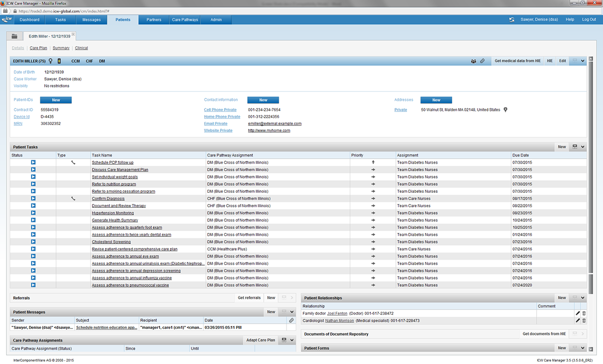Click play icon for Confirm Diagnosis row

tap(33, 199)
